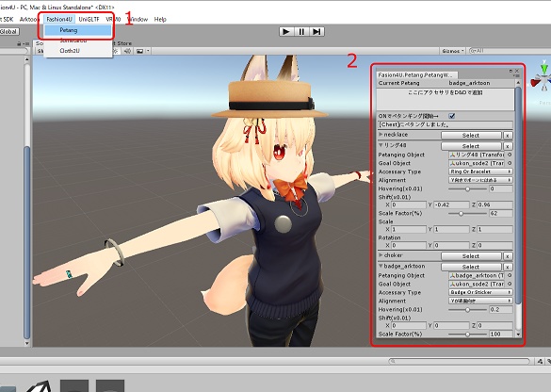Advance one frame with the step button
Viewport: 551px width, 392px height.
click(316, 32)
